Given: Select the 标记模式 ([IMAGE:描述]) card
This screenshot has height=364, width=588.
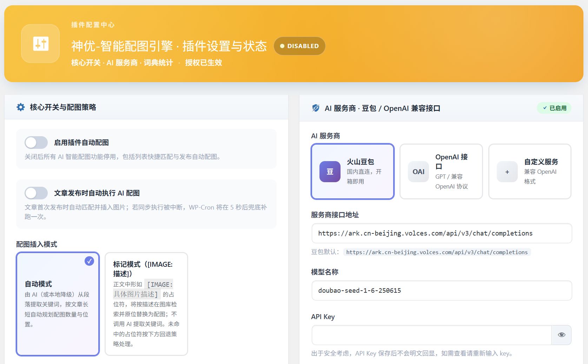Looking at the screenshot, I should click(x=146, y=304).
